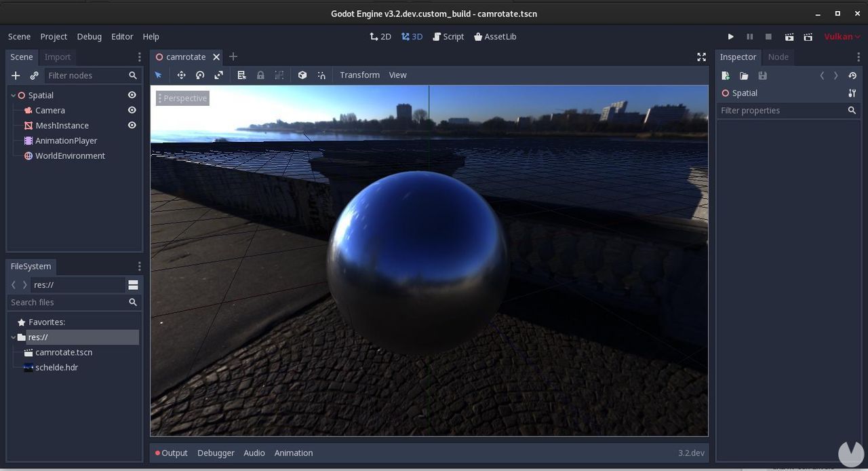Hide the MeshInstance node
The height and width of the screenshot is (471, 868).
(132, 126)
